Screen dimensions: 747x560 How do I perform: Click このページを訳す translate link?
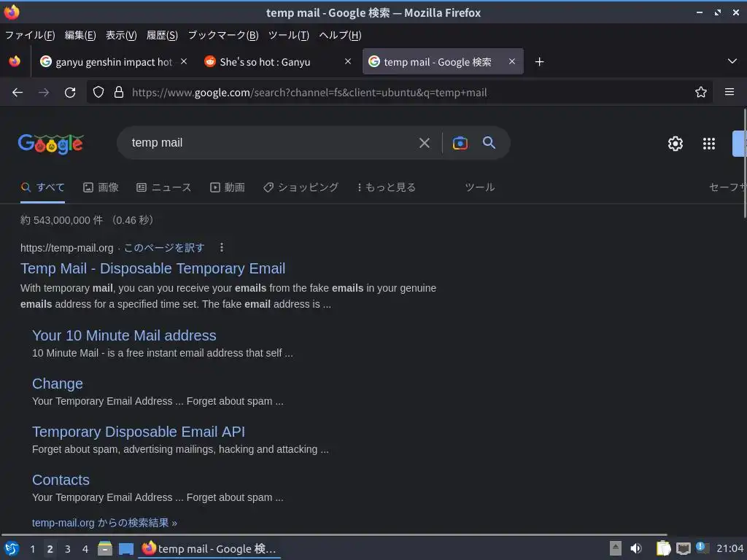click(x=164, y=248)
